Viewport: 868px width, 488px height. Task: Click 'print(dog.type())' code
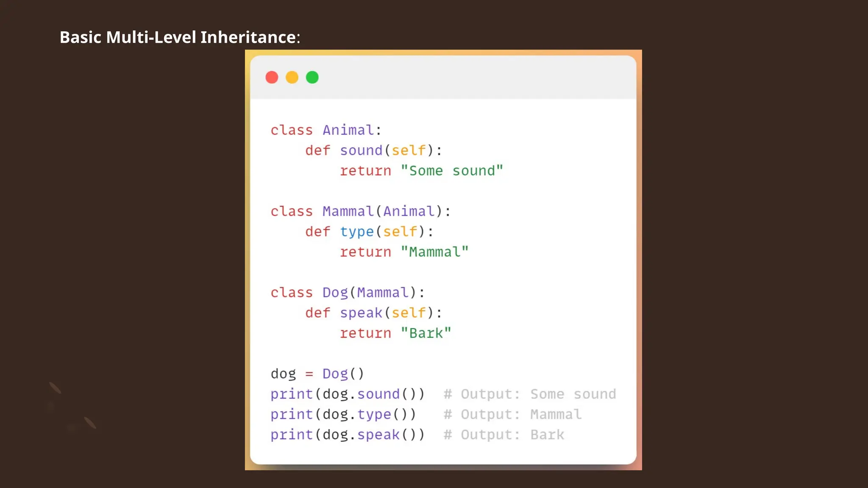[343, 415]
